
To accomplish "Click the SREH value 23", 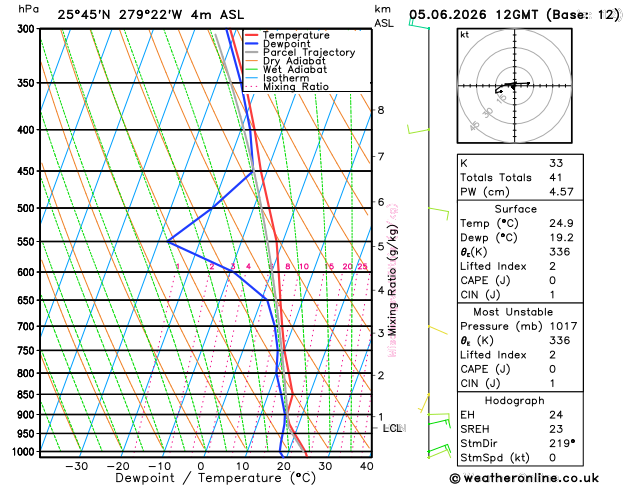I will click(x=556, y=429).
